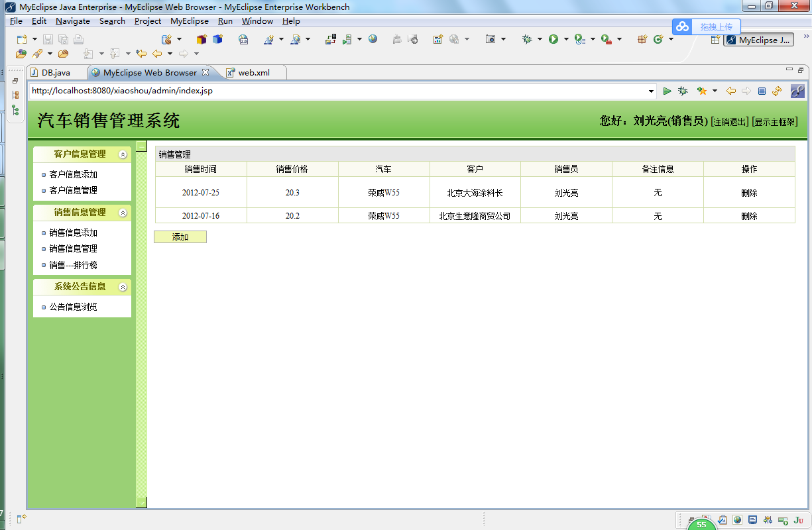Collapse the 销售信息管理 sidebar panel

tap(123, 213)
